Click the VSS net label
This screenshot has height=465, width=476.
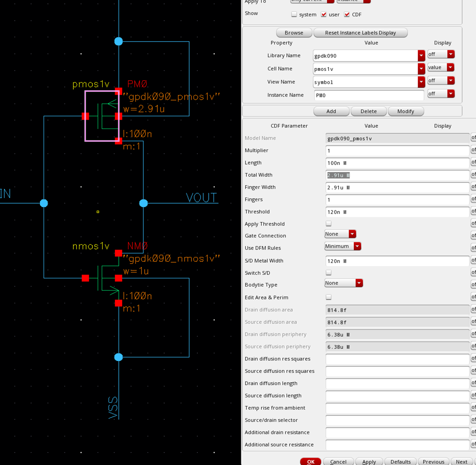(113, 408)
